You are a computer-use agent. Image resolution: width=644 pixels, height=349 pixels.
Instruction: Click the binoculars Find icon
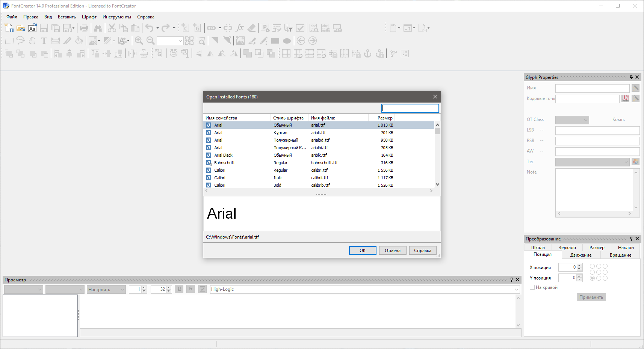tap(98, 28)
